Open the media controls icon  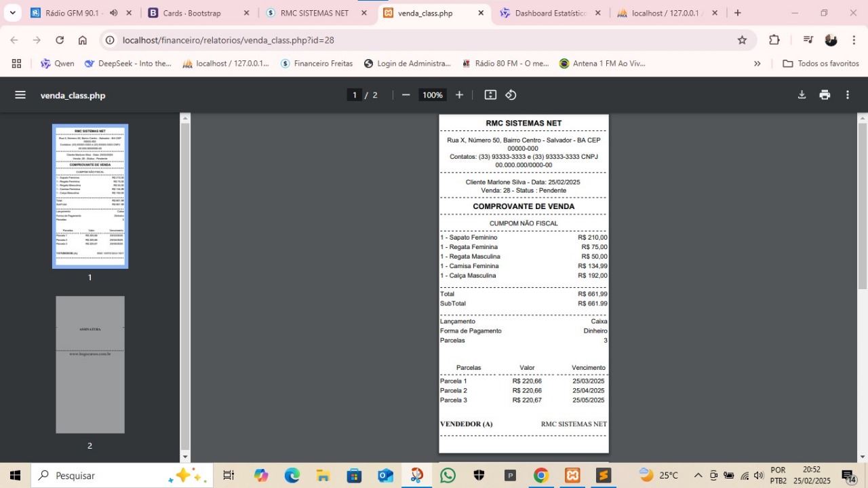point(808,40)
